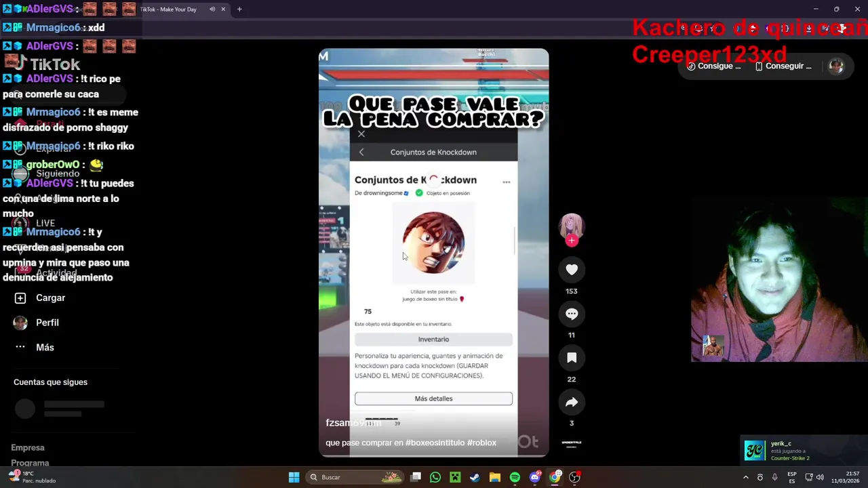868x488 pixels.
Task: Open the 18°C weather widget
Action: click(32, 477)
